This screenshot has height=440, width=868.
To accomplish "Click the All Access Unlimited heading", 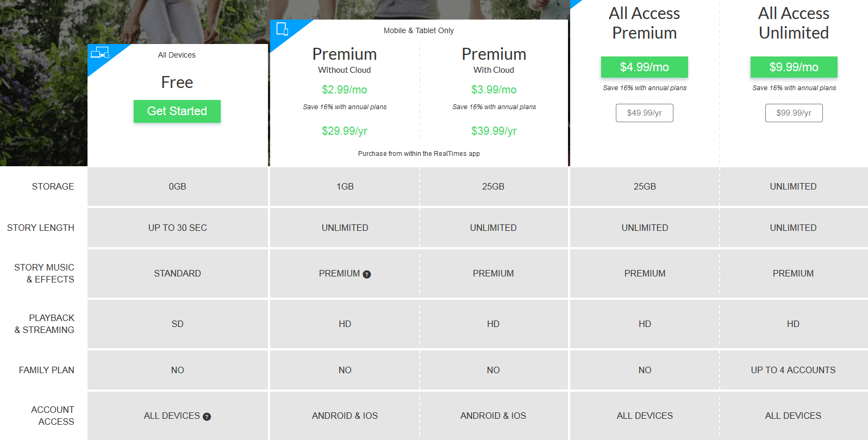I will coord(794,23).
